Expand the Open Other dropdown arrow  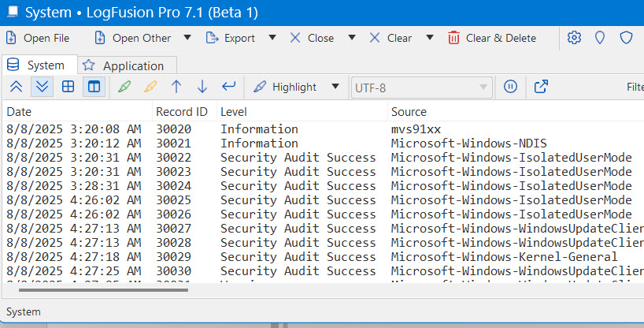coord(187,37)
